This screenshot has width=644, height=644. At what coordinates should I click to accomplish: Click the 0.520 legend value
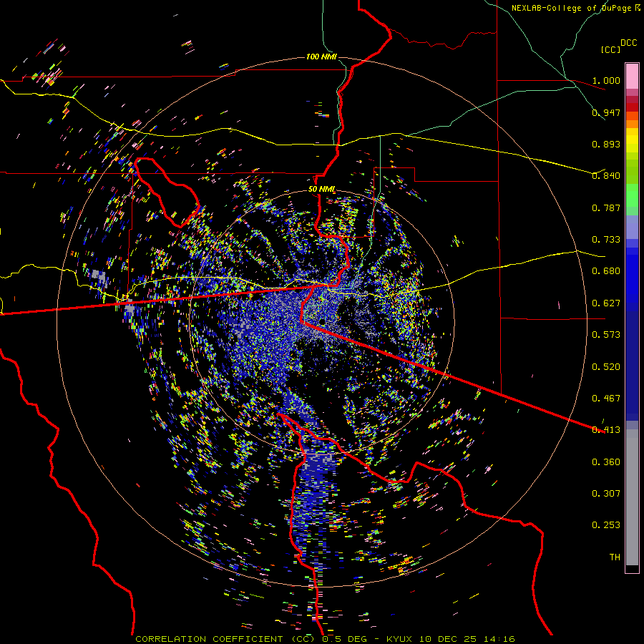pyautogui.click(x=606, y=367)
